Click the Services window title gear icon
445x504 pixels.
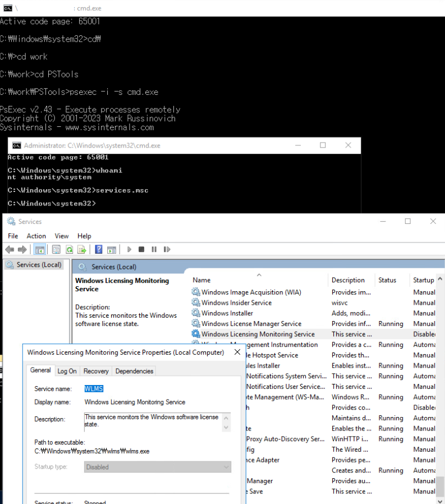11,222
